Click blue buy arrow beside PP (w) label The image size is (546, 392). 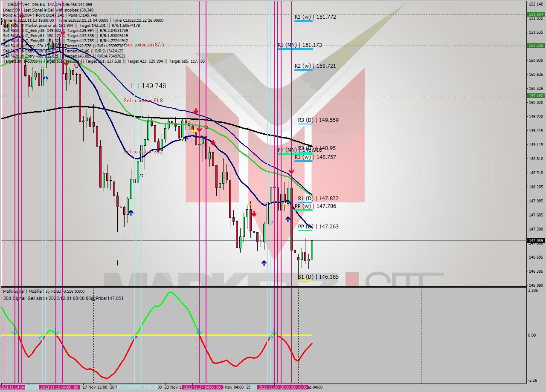tap(288, 219)
